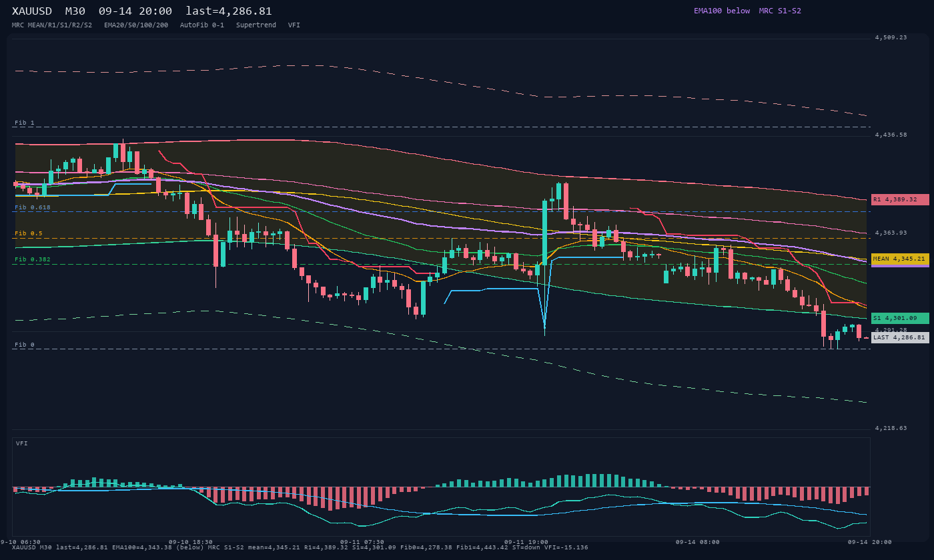This screenshot has height=560, width=934.
Task: Select the Fib 0.618 level label
Action: click(x=33, y=207)
